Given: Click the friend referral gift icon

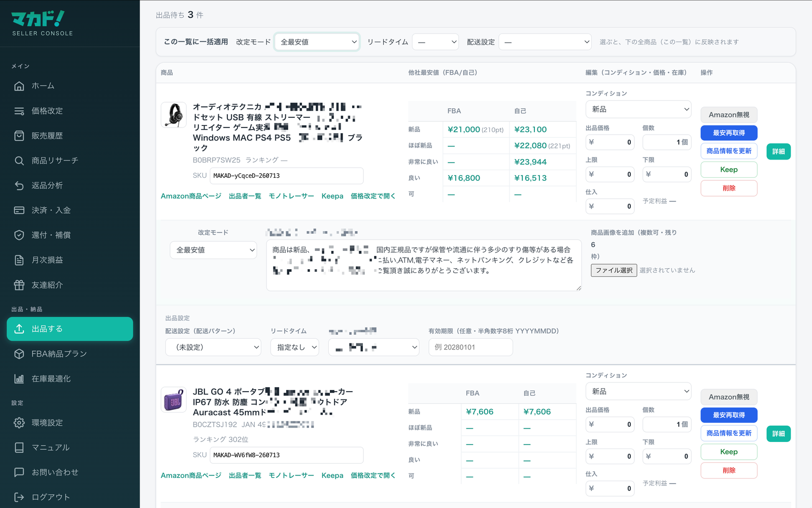Looking at the screenshot, I should pyautogui.click(x=19, y=285).
